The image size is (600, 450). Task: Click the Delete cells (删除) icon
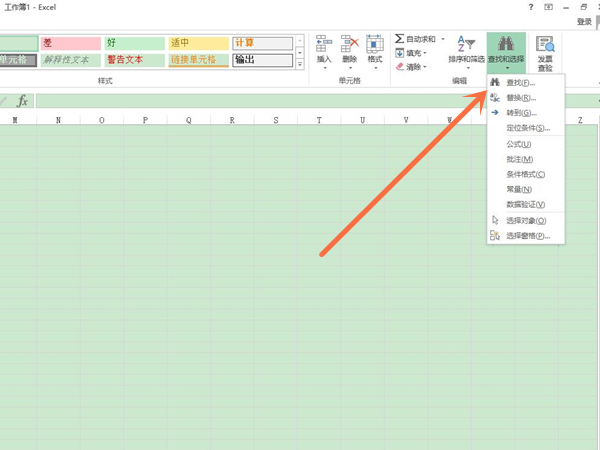point(349,45)
